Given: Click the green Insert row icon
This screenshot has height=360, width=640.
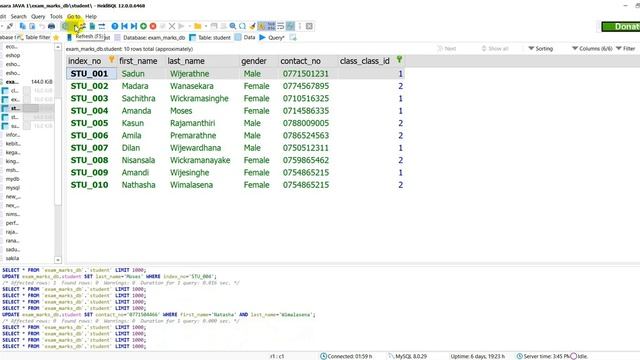Looking at the screenshot, I should (x=144, y=26).
